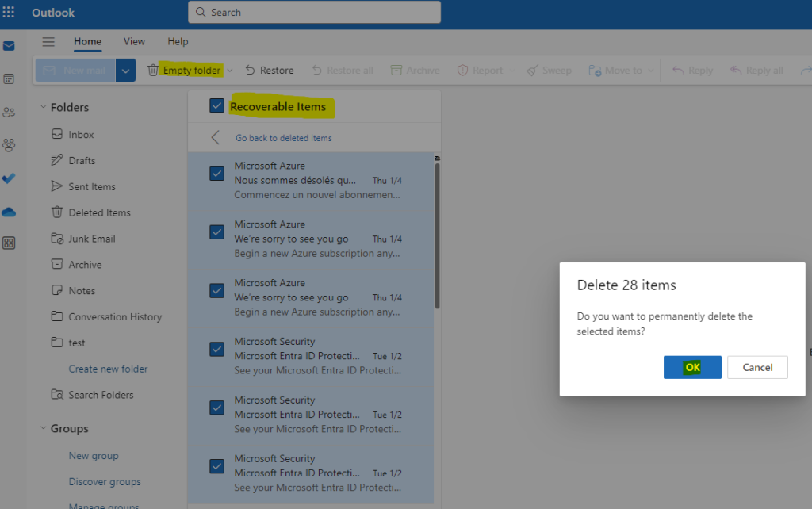Switch to the Home tab
Screen dimensions: 812x509
click(x=87, y=41)
